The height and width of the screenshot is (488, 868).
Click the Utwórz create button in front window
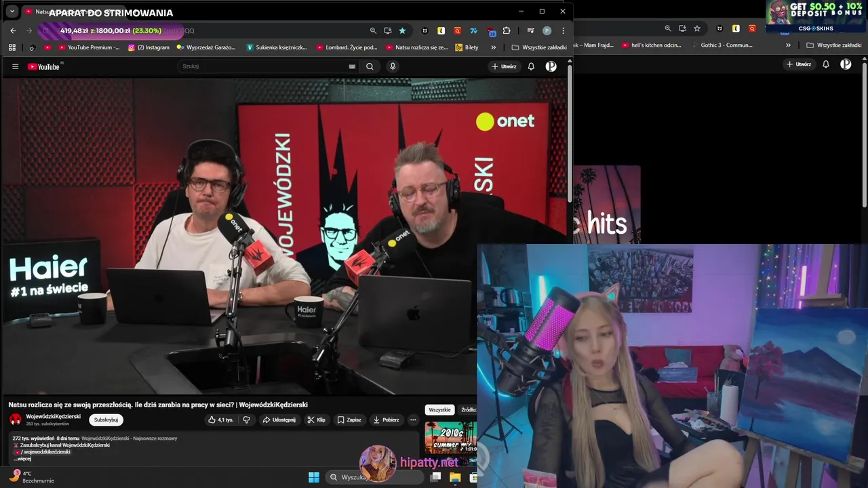[x=505, y=66]
